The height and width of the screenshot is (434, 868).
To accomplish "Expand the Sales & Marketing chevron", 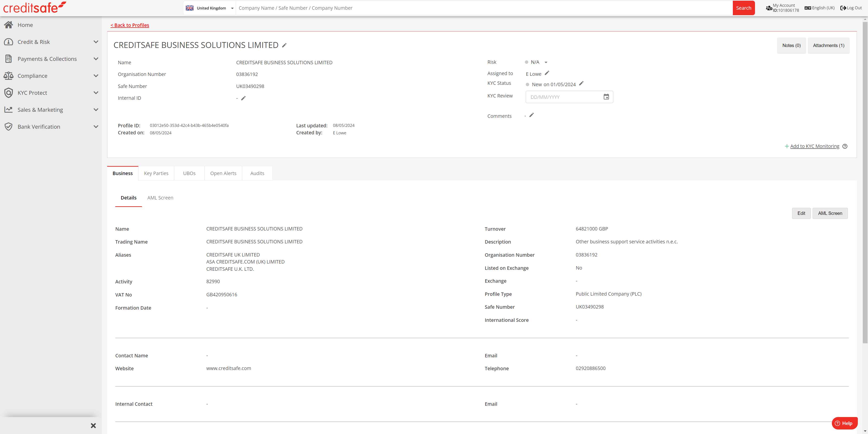I will click(x=96, y=110).
